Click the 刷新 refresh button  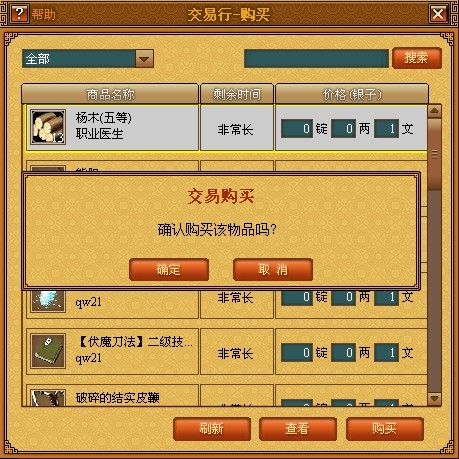pos(212,429)
